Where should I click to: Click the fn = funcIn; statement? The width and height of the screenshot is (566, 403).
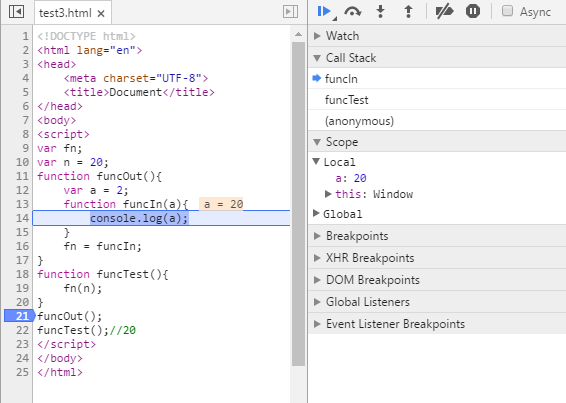coord(103,246)
